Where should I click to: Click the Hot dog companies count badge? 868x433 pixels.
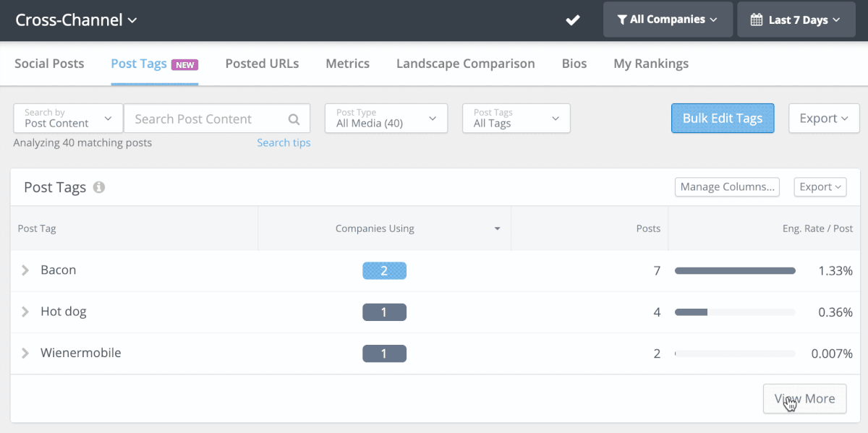pos(384,312)
